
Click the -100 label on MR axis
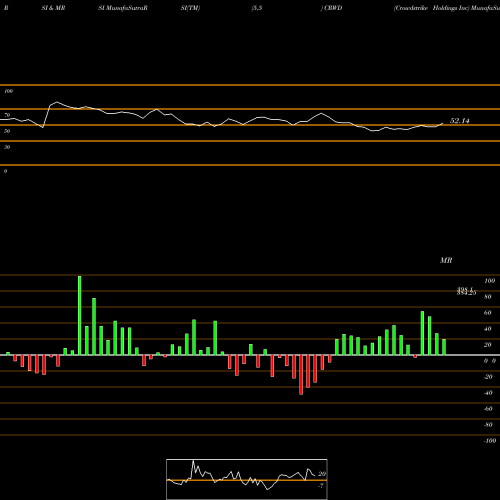click(x=490, y=441)
